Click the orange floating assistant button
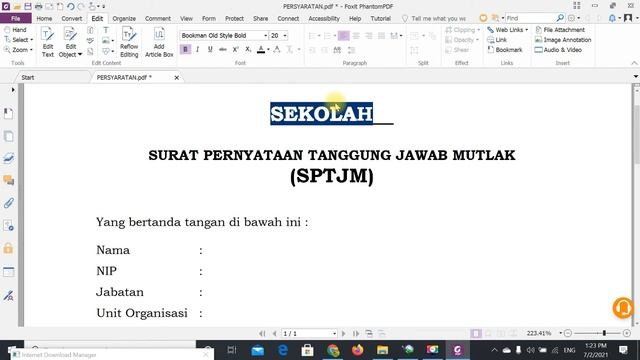Image resolution: width=640 pixels, height=360 pixels. 623,308
